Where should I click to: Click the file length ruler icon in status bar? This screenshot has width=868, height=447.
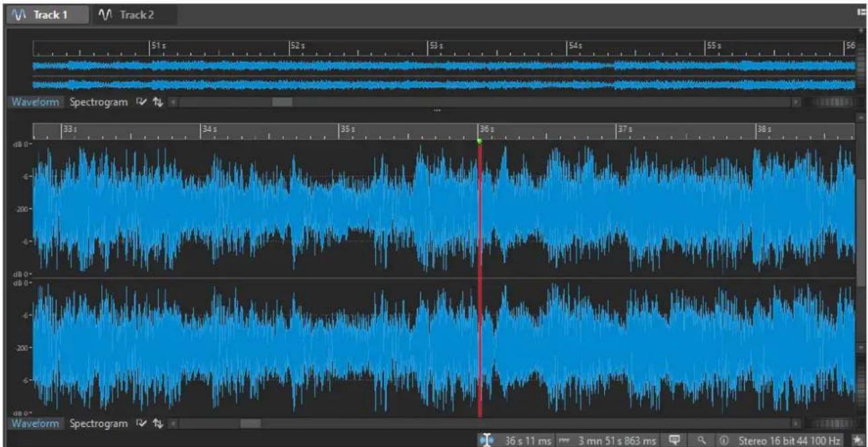point(565,441)
